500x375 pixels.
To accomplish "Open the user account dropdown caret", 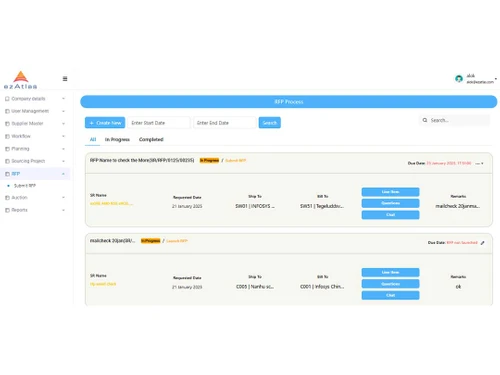I will [496, 79].
